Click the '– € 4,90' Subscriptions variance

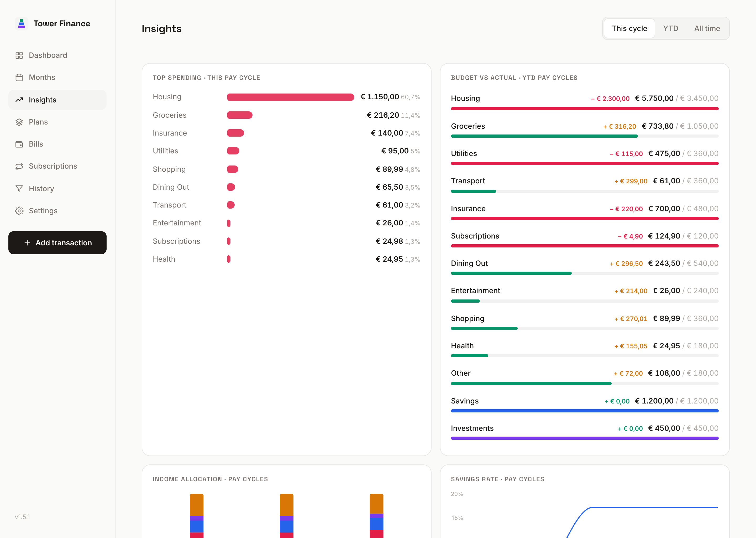click(x=630, y=236)
